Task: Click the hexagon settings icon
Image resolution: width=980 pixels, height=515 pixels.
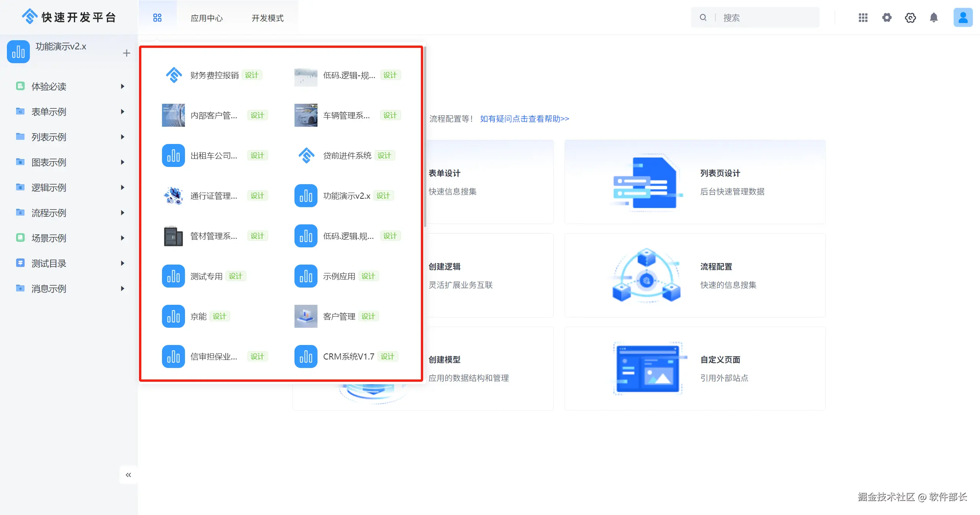Action: click(910, 18)
